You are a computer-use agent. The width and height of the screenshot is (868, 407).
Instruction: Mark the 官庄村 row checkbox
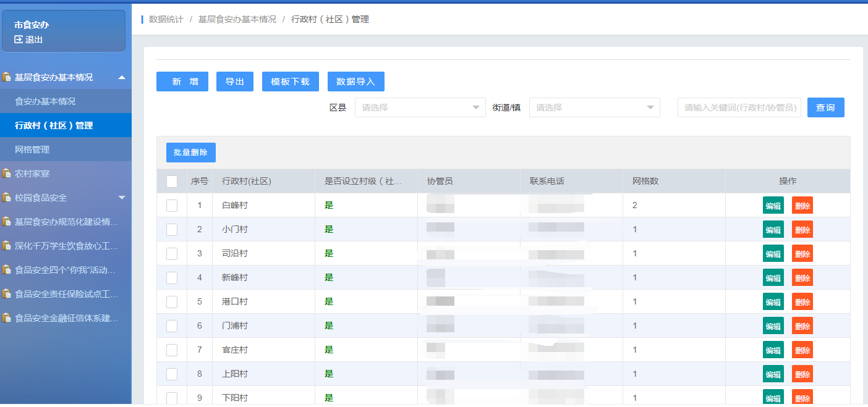click(x=172, y=350)
